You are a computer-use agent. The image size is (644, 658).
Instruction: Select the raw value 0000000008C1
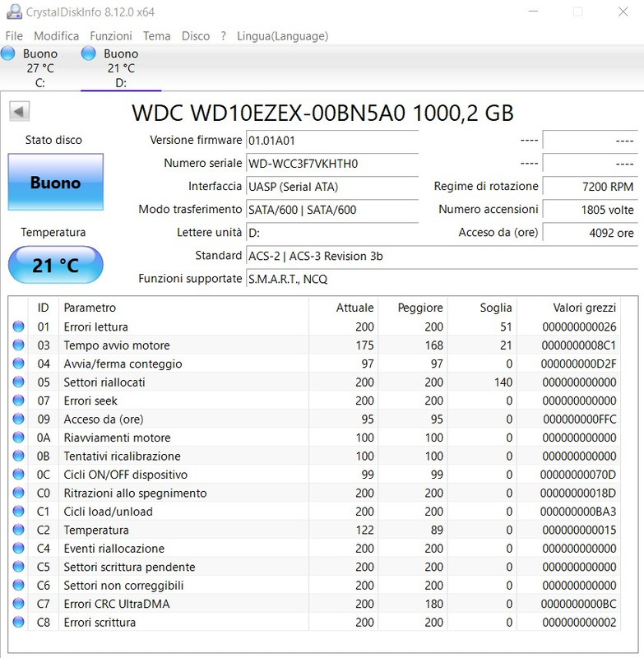pos(578,345)
